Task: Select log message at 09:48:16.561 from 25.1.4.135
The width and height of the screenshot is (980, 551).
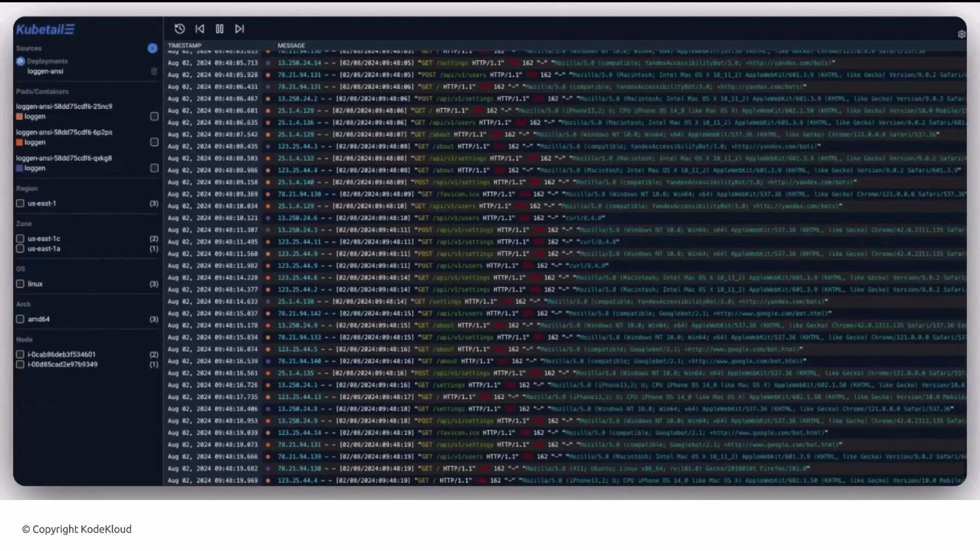Action: [x=622, y=373]
